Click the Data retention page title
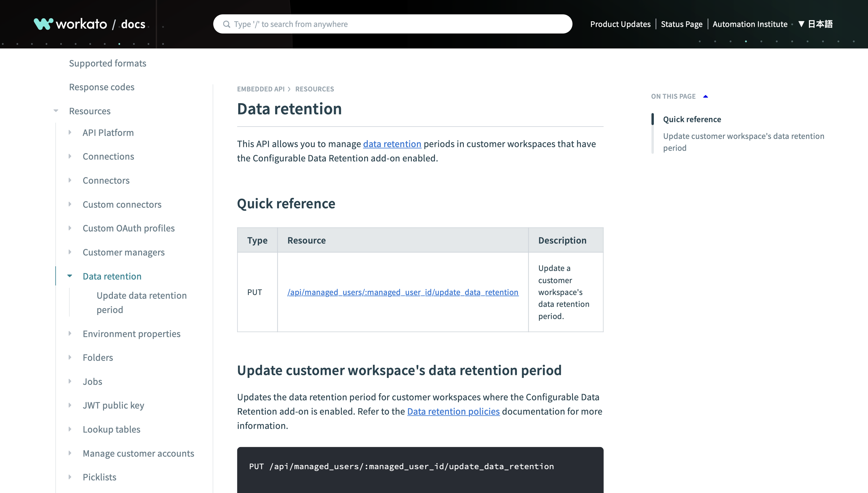This screenshot has height=493, width=868. click(x=289, y=109)
